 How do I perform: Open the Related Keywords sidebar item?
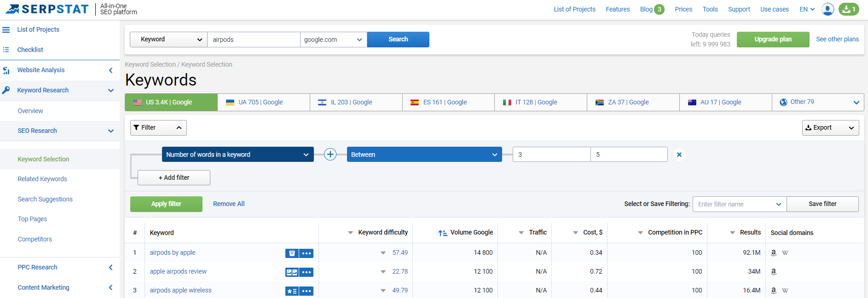point(42,179)
